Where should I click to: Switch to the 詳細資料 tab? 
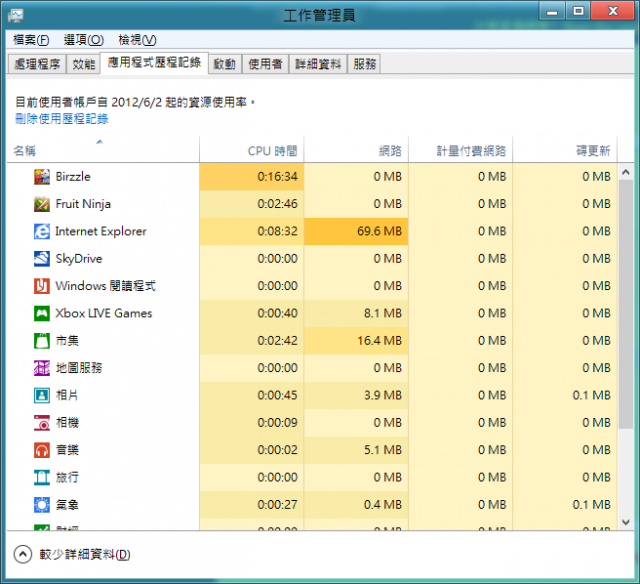coord(318,64)
